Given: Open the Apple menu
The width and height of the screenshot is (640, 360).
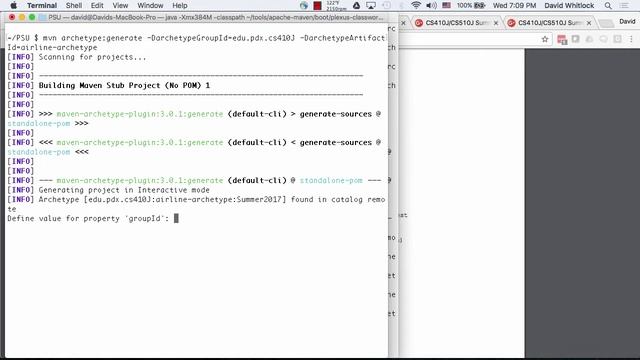Looking at the screenshot, I should pos(13,5).
